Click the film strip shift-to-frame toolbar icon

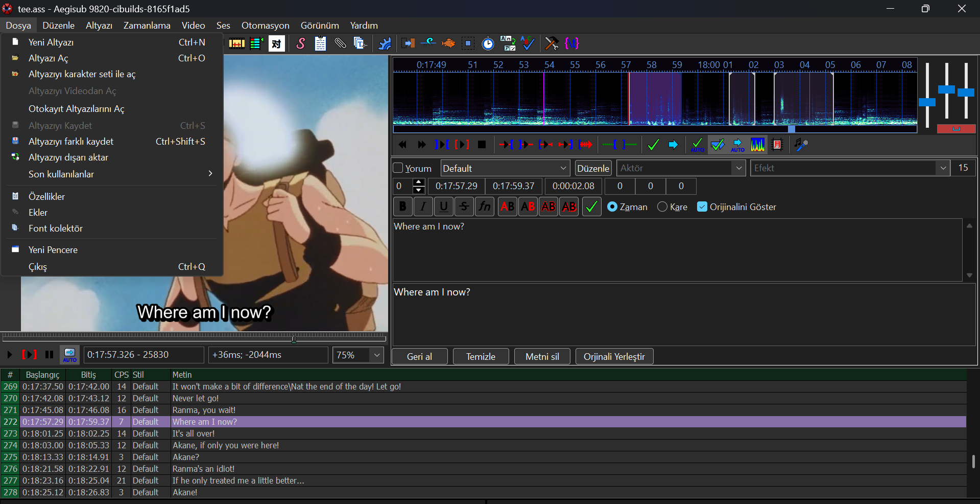[236, 43]
